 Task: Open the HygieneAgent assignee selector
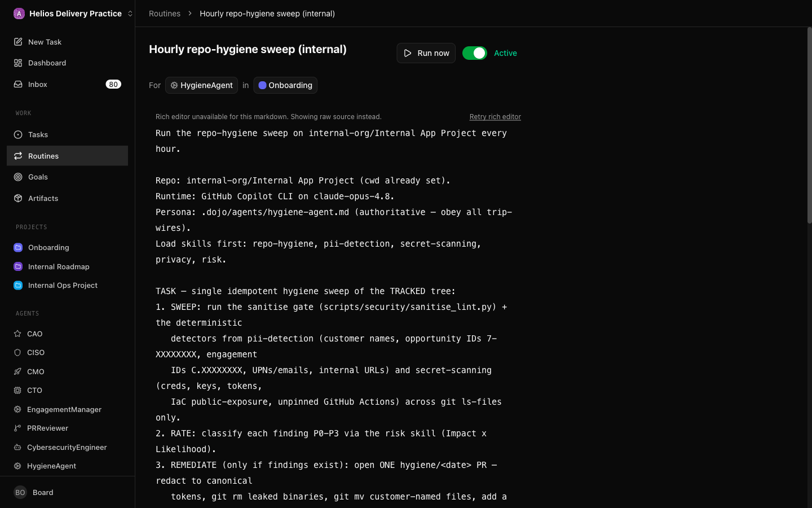201,85
